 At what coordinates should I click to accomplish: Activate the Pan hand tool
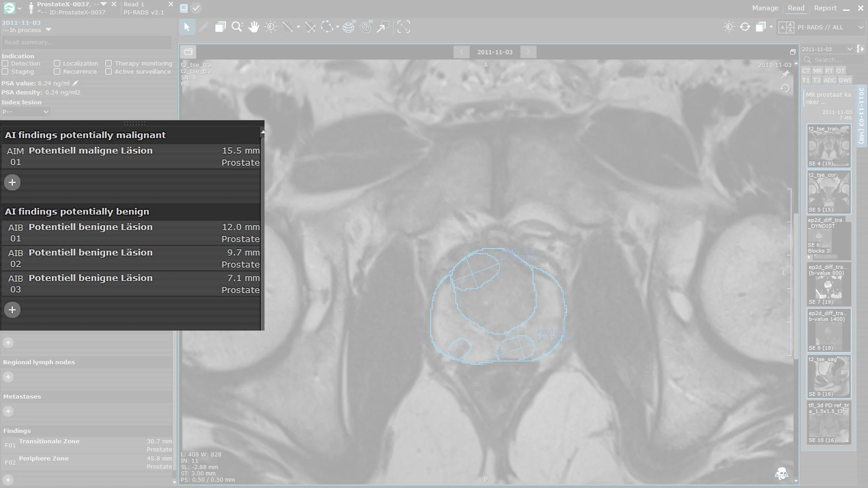coord(254,27)
